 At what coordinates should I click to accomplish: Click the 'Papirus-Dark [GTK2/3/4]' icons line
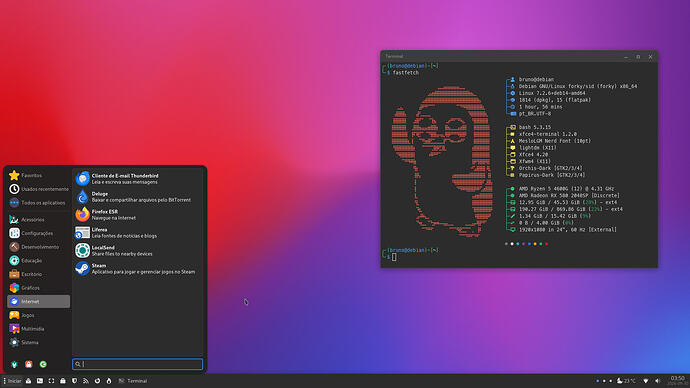pos(552,175)
